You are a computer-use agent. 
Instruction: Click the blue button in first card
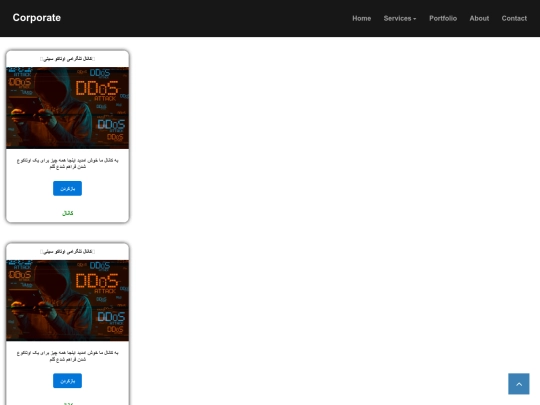(68, 188)
